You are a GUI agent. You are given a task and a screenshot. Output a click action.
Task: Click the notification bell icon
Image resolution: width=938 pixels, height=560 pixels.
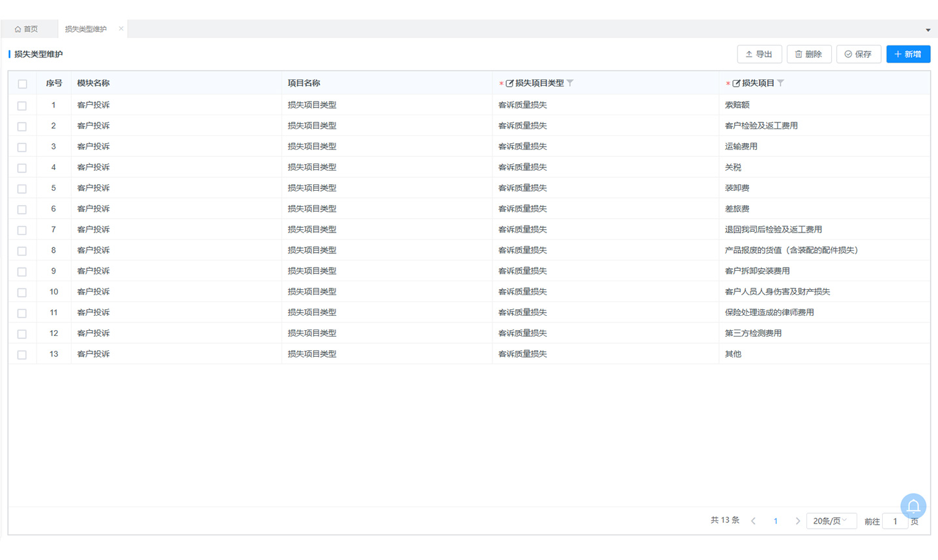tap(913, 506)
